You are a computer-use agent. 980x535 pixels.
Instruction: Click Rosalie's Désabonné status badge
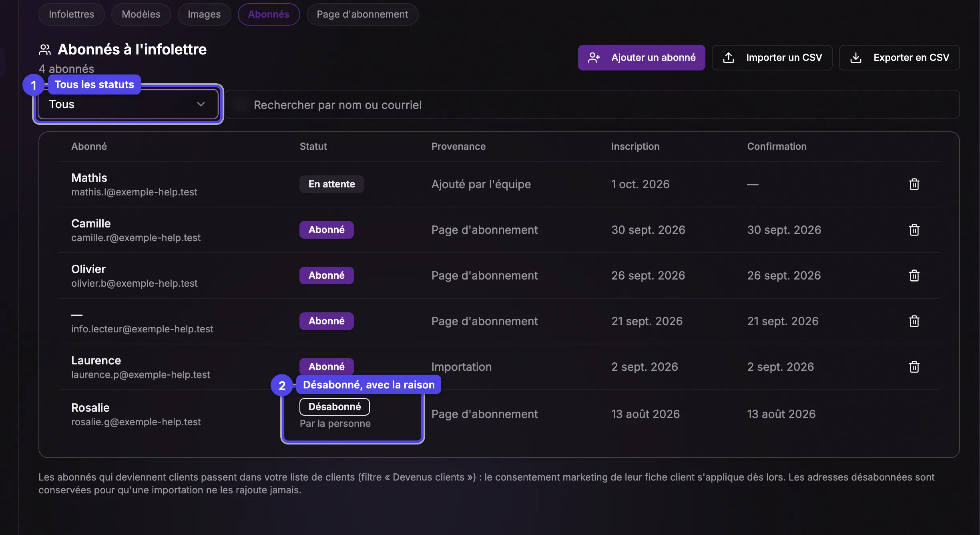pyautogui.click(x=335, y=407)
